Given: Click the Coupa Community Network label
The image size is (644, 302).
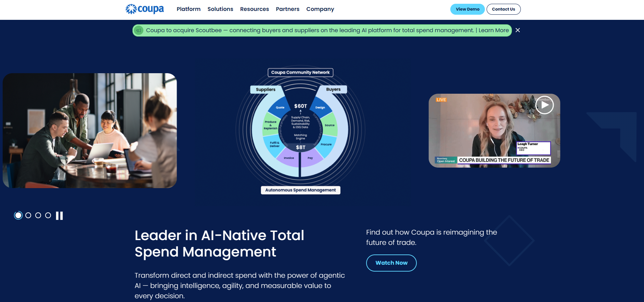Looking at the screenshot, I should [300, 73].
